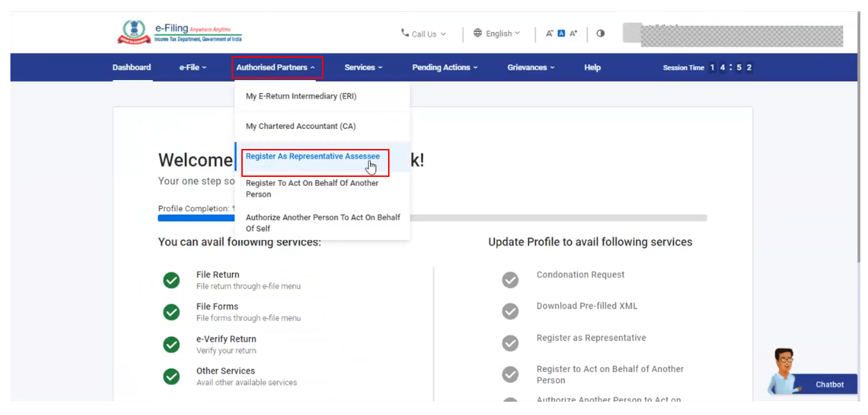Image resolution: width=868 pixels, height=415 pixels.
Task: Toggle the high contrast mode icon
Action: [600, 33]
